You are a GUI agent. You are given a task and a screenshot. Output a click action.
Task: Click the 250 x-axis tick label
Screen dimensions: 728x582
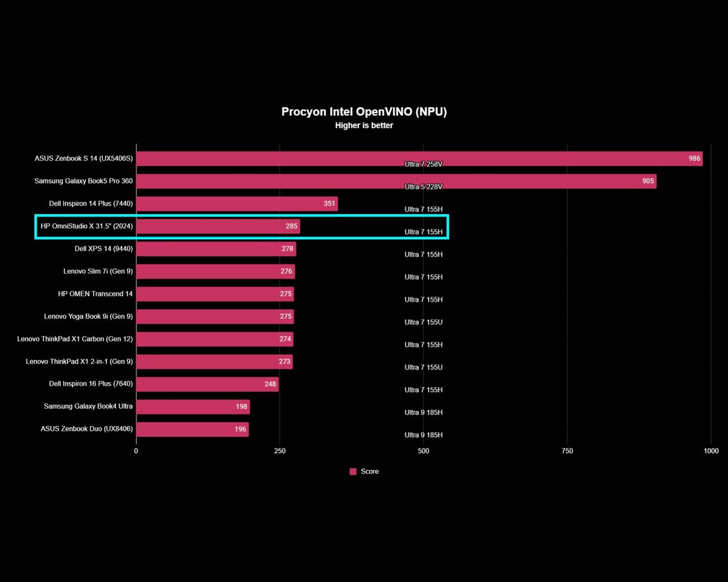[279, 451]
